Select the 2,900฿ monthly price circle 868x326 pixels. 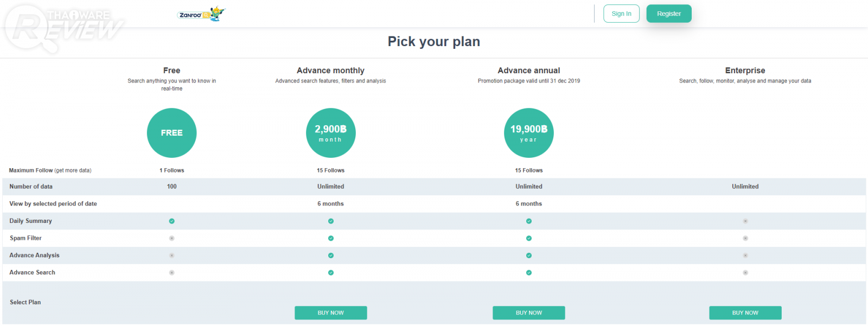[x=331, y=133]
